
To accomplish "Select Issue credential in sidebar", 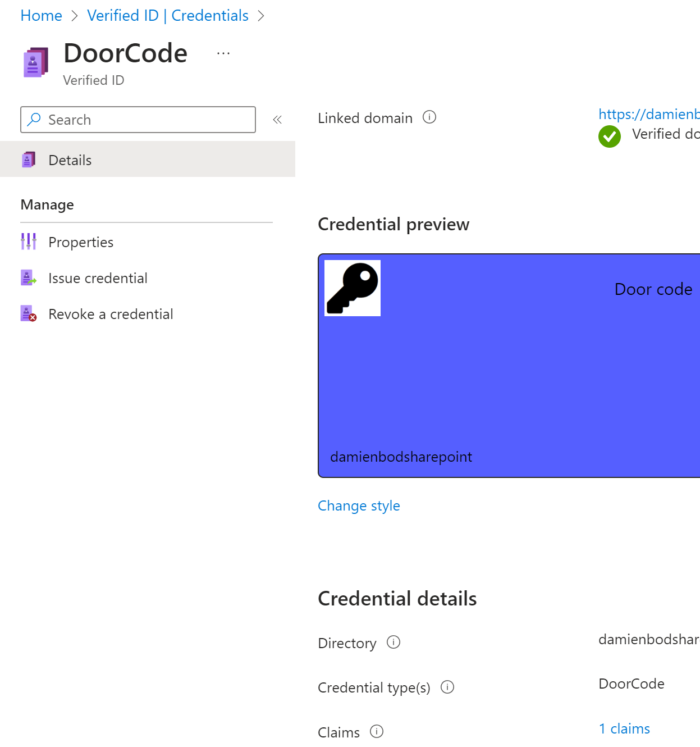I will 98,278.
